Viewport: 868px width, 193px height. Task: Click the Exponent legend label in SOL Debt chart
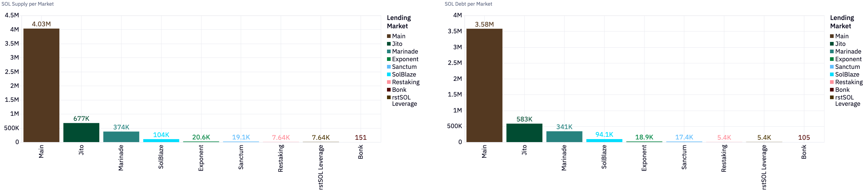click(x=848, y=59)
